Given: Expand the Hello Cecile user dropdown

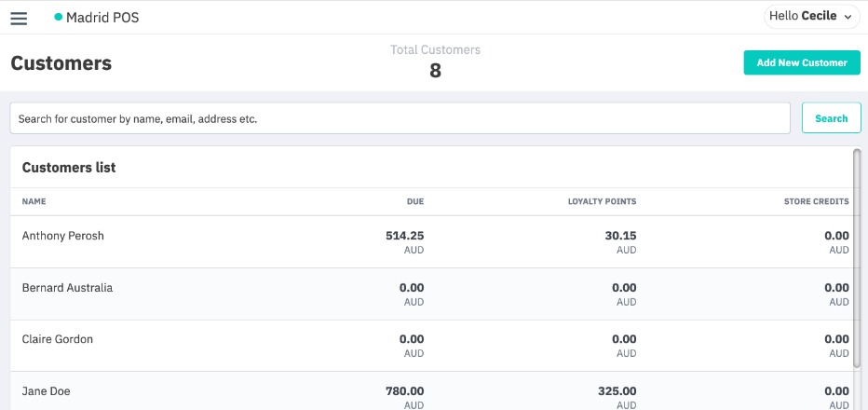Looking at the screenshot, I should (811, 17).
